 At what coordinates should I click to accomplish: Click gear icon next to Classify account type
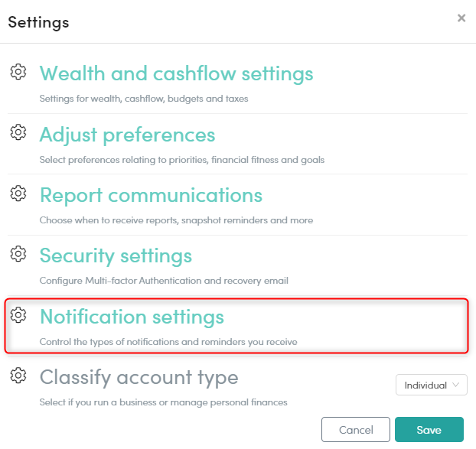[x=18, y=375]
